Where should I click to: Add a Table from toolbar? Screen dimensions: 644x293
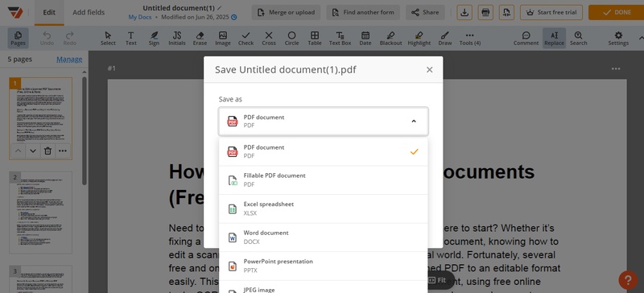click(315, 38)
